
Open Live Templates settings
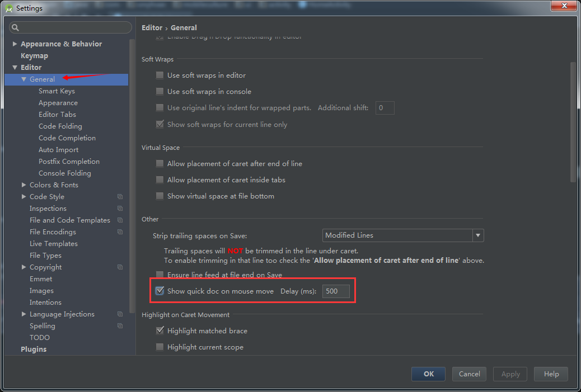[x=54, y=244]
